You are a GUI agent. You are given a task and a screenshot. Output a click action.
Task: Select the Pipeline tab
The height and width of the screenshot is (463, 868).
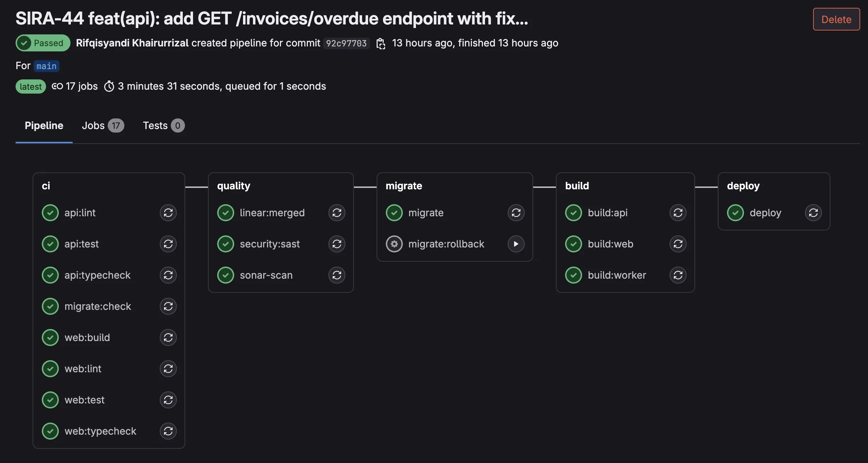44,125
